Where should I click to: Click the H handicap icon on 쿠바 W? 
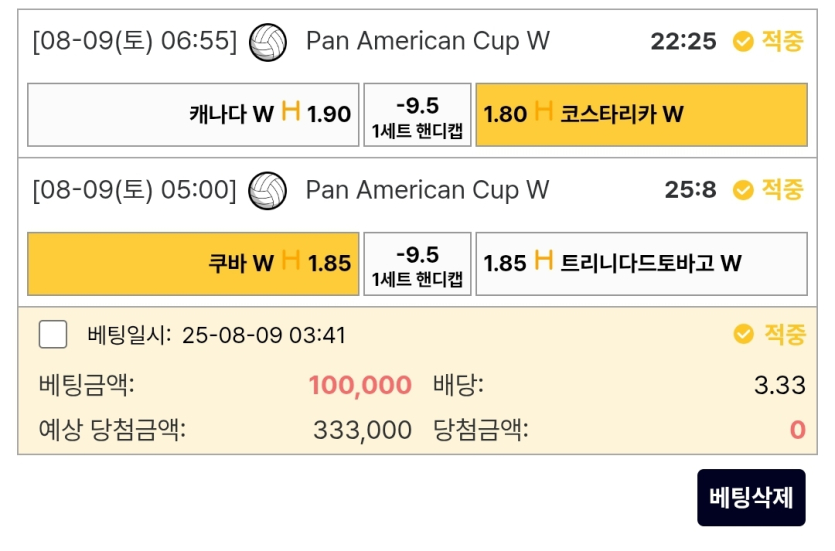pyautogui.click(x=291, y=262)
